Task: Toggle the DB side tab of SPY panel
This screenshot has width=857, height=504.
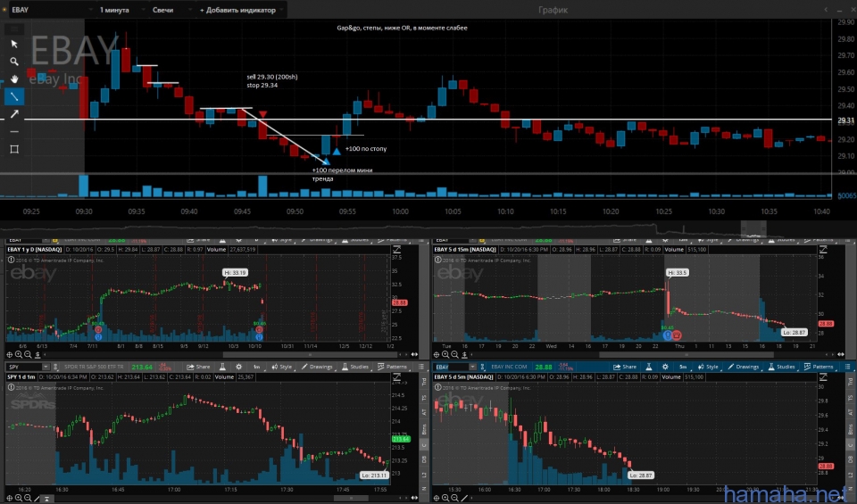Action: [423, 459]
